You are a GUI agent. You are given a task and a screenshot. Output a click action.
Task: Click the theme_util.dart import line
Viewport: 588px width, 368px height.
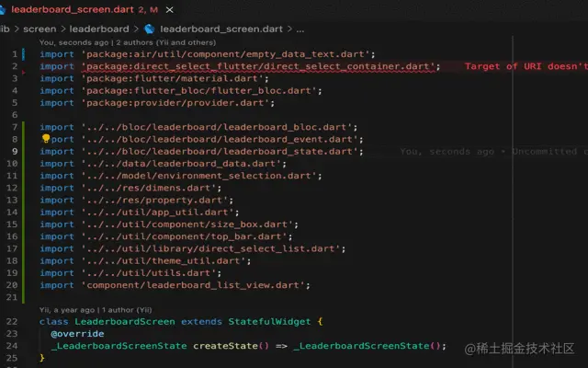[x=145, y=260]
